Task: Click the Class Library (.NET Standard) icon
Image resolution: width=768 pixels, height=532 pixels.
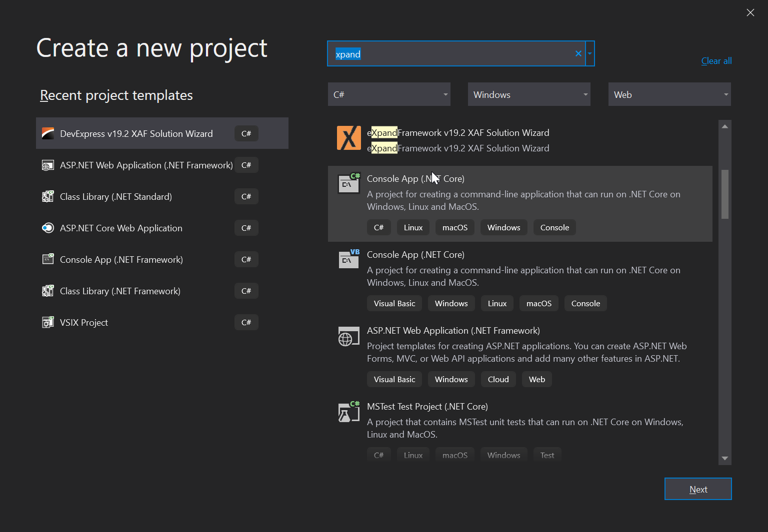Action: 48,196
